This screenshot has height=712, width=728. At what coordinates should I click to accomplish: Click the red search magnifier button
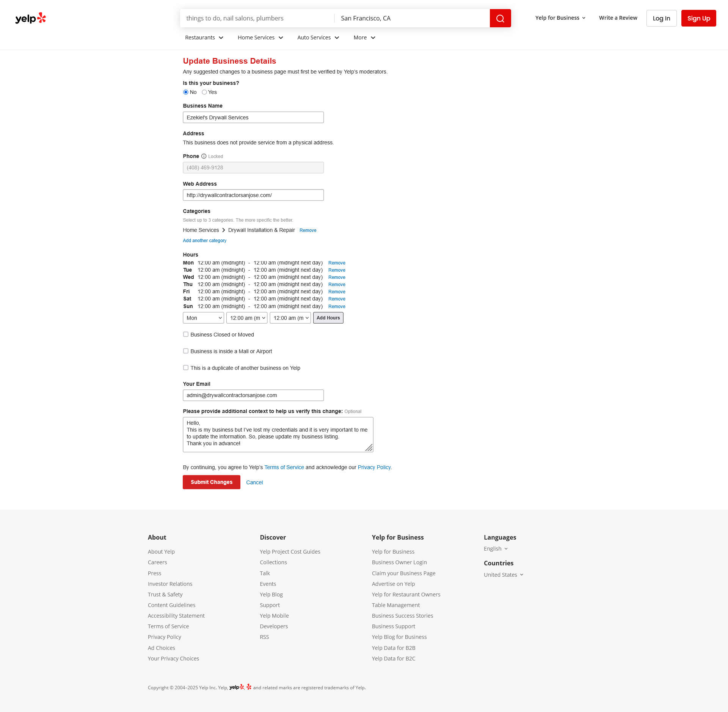(500, 18)
